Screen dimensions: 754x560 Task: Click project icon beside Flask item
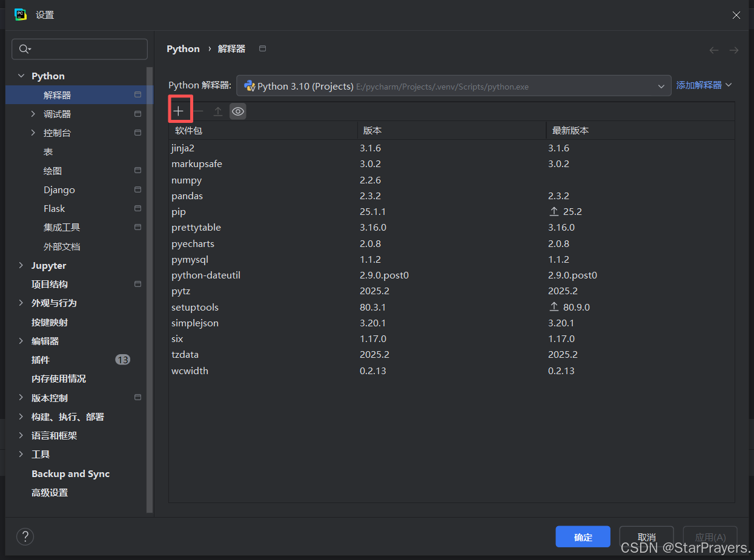coord(137,208)
